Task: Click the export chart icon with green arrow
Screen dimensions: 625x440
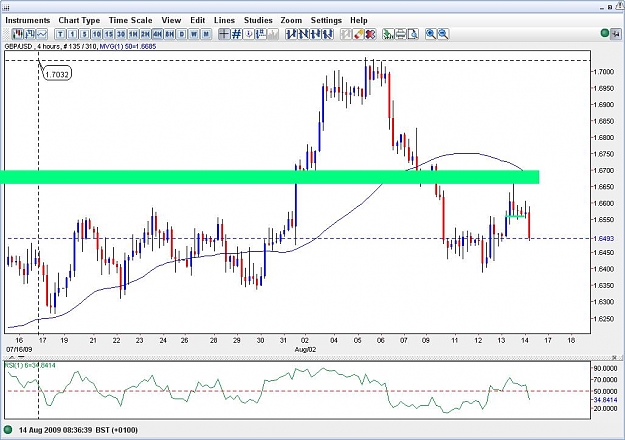Action: pos(388,34)
